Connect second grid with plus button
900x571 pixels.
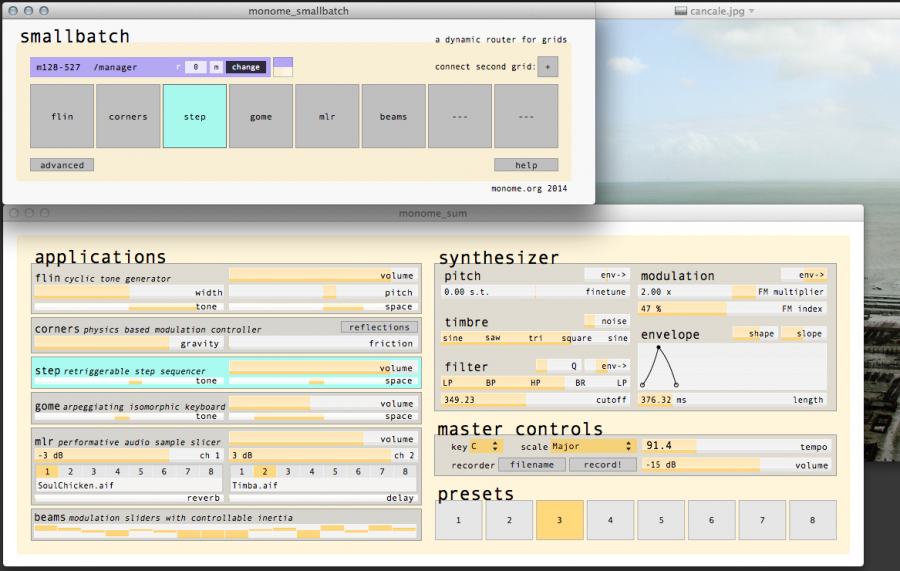(x=548, y=67)
